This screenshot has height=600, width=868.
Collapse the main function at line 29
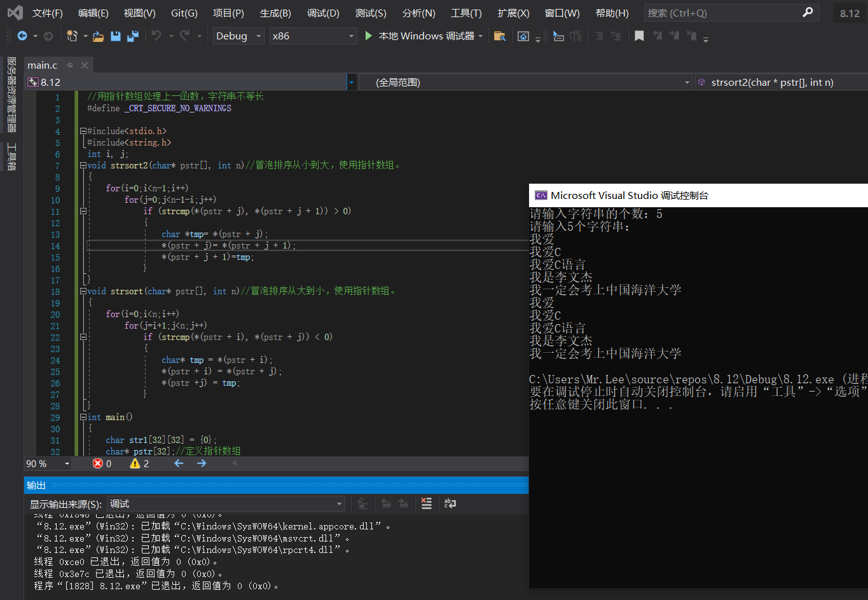click(83, 417)
